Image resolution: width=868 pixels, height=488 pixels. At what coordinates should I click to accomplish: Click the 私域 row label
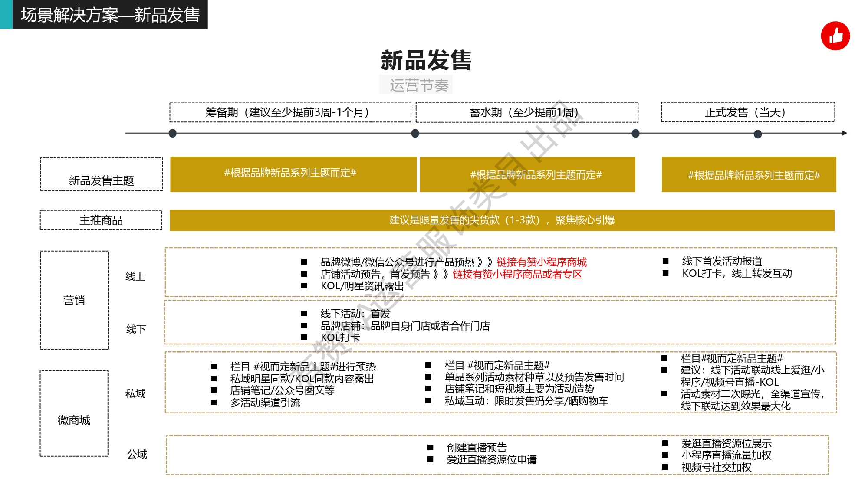click(x=135, y=393)
